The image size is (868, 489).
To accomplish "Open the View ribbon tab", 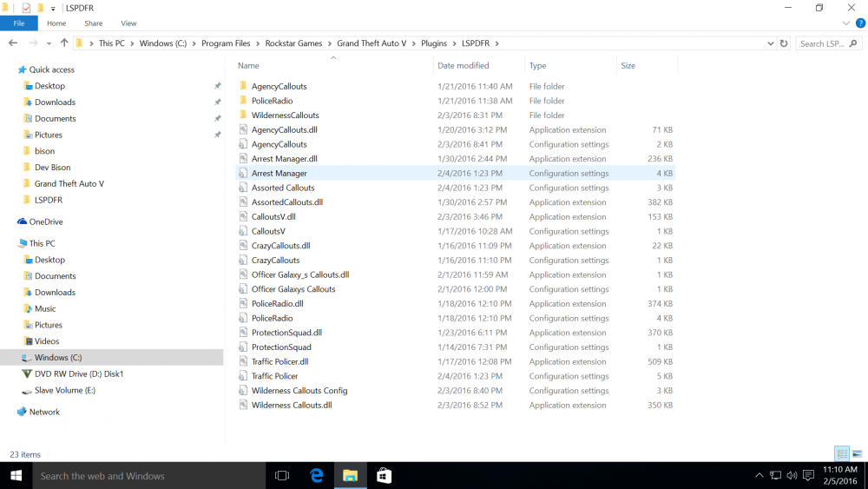I will click(x=128, y=23).
